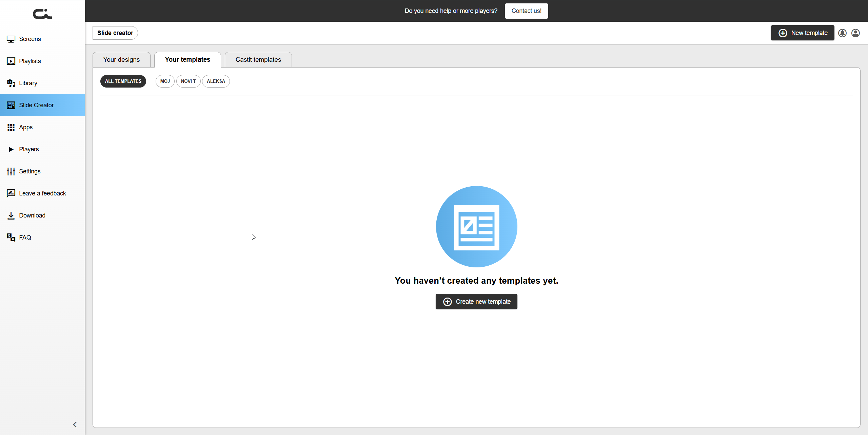Toggle the MOJ filter chip
The height and width of the screenshot is (435, 868).
click(x=165, y=81)
